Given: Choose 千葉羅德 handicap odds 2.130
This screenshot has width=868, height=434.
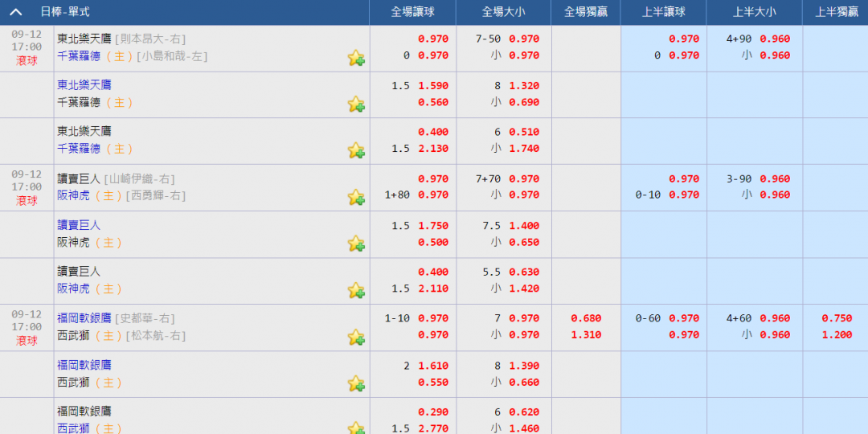Looking at the screenshot, I should (433, 149).
